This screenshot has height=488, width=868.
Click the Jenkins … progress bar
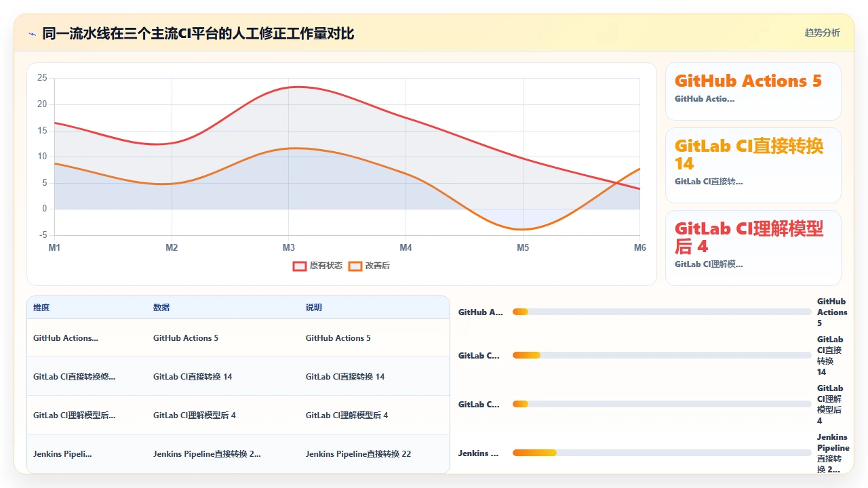click(662, 453)
